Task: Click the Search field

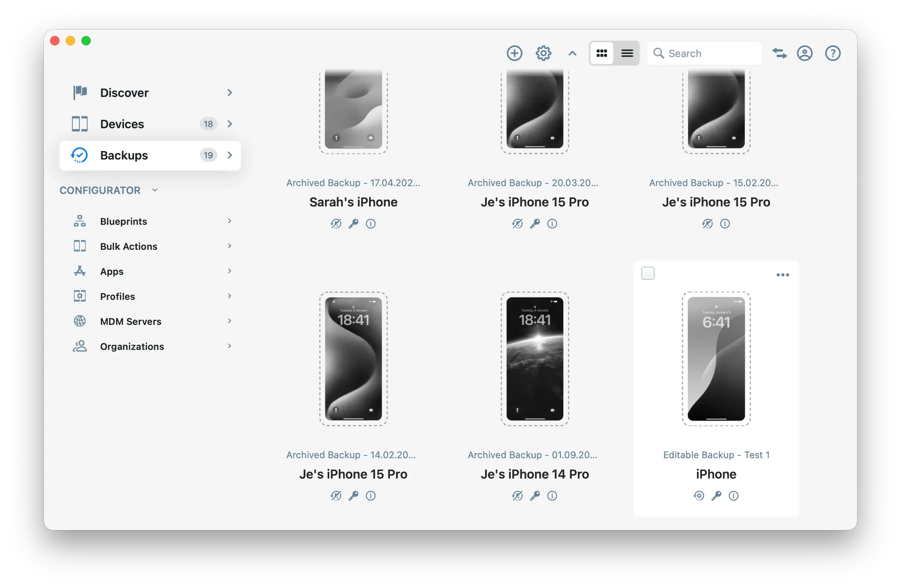Action: click(704, 53)
